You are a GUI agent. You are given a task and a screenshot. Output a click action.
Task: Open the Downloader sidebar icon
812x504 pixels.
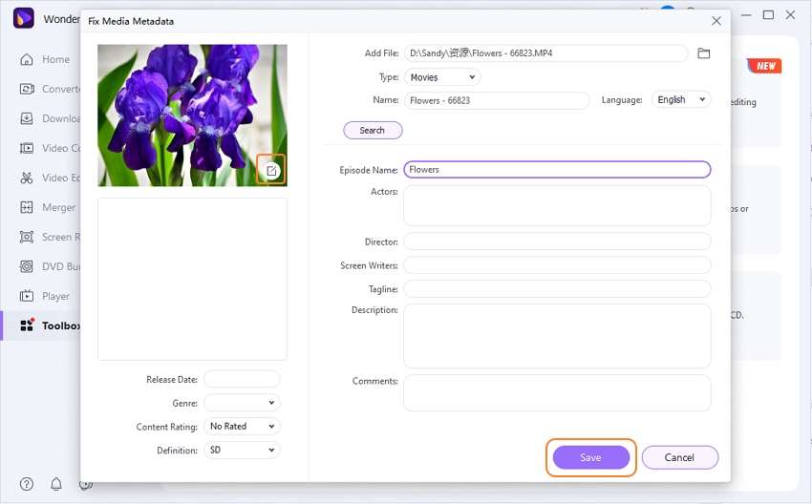tap(27, 118)
